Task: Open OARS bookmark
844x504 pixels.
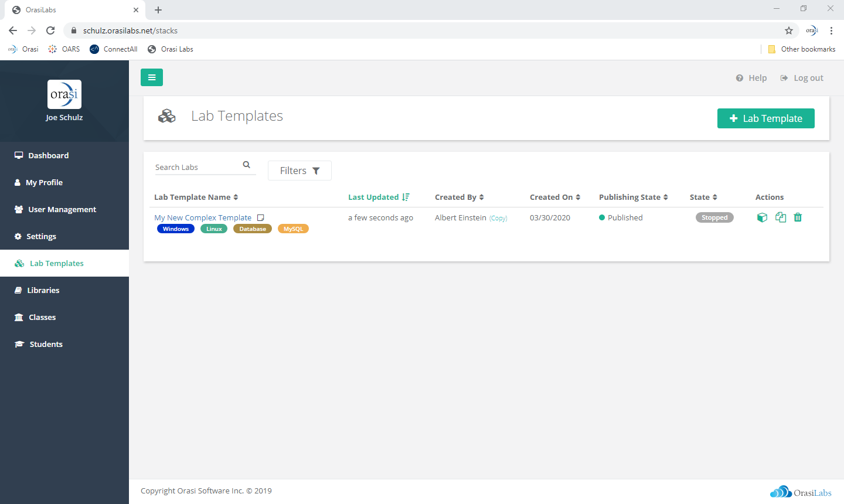Action: coord(64,49)
